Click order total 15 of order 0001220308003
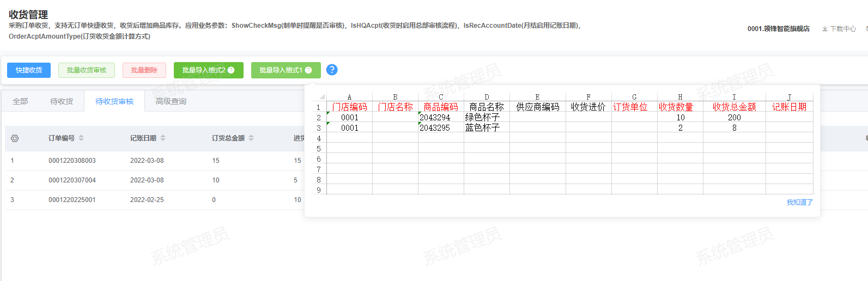The height and width of the screenshot is (281, 868). 216,161
